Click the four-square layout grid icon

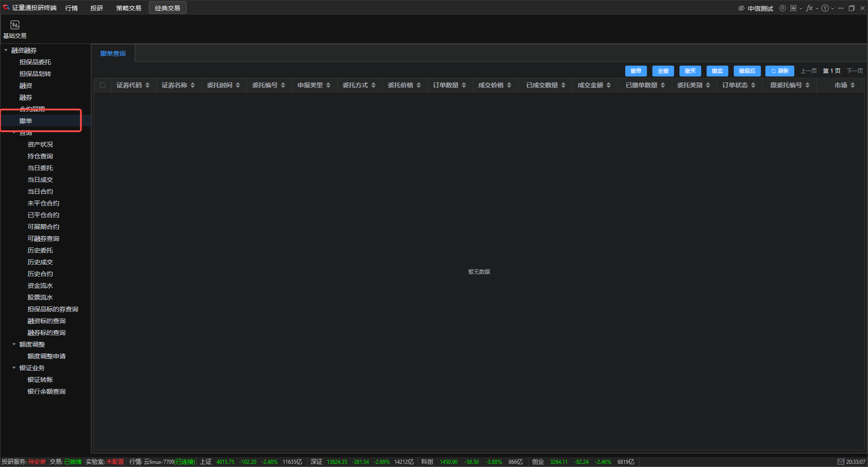[x=793, y=8]
